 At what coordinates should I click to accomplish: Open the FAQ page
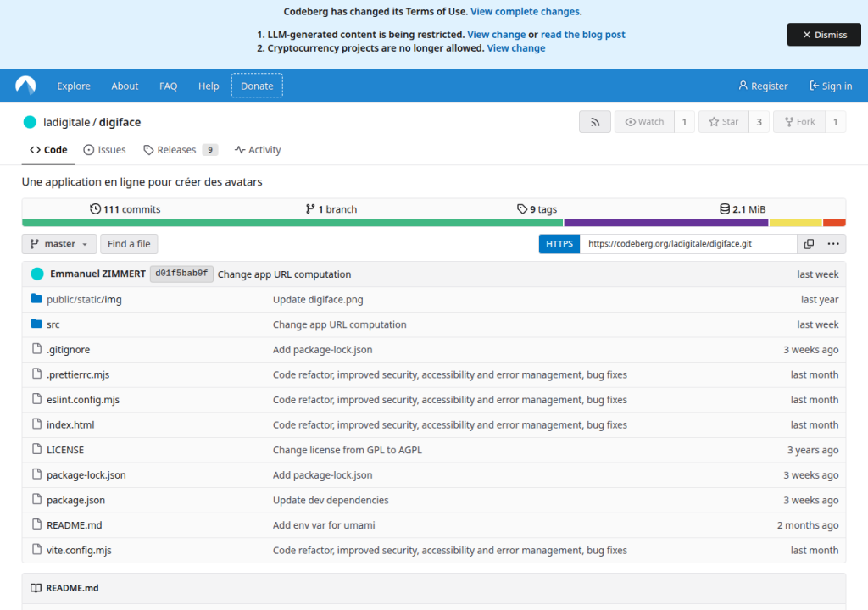point(169,86)
